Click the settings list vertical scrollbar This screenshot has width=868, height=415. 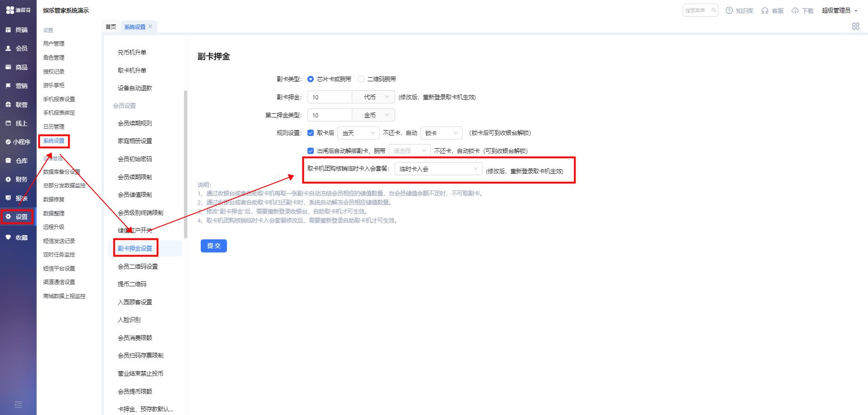coord(185,164)
